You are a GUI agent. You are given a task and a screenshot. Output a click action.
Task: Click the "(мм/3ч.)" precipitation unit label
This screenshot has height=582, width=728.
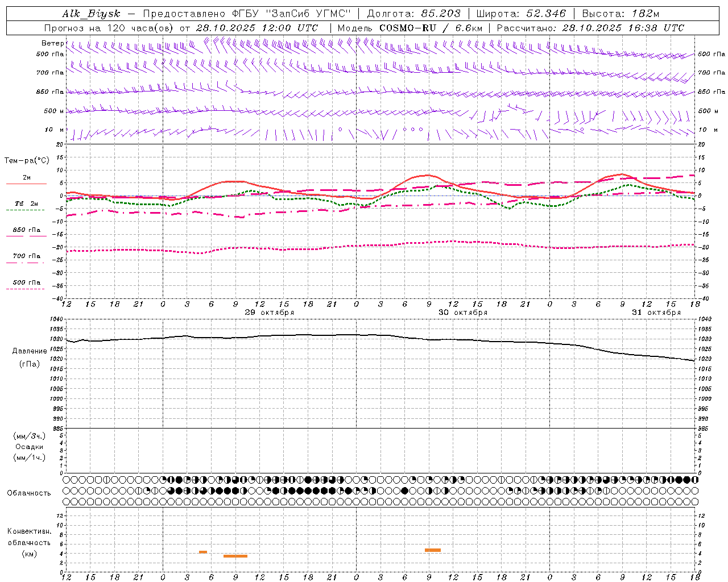(30, 436)
